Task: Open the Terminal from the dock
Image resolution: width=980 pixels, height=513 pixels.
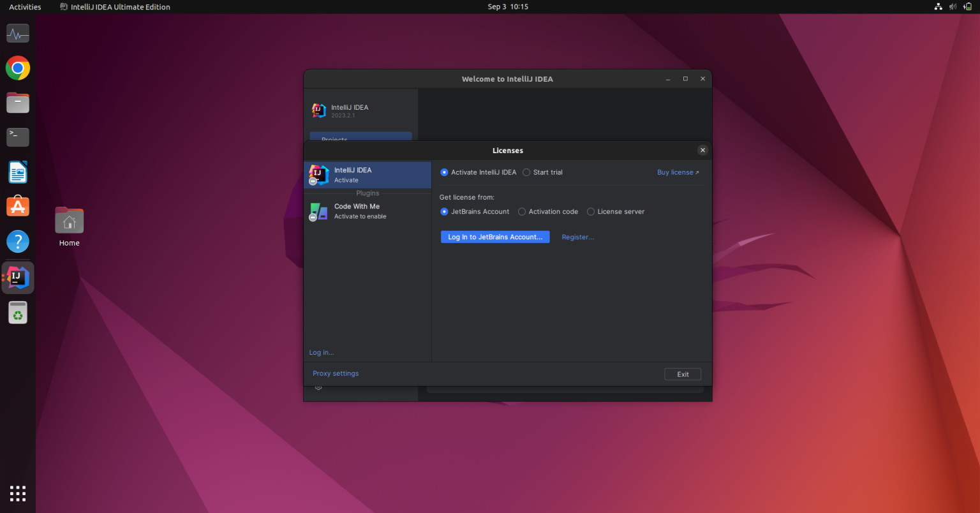Action: (x=17, y=137)
